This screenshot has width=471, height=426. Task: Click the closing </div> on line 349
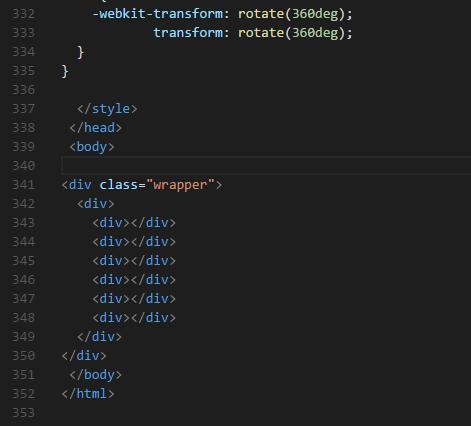click(x=99, y=337)
